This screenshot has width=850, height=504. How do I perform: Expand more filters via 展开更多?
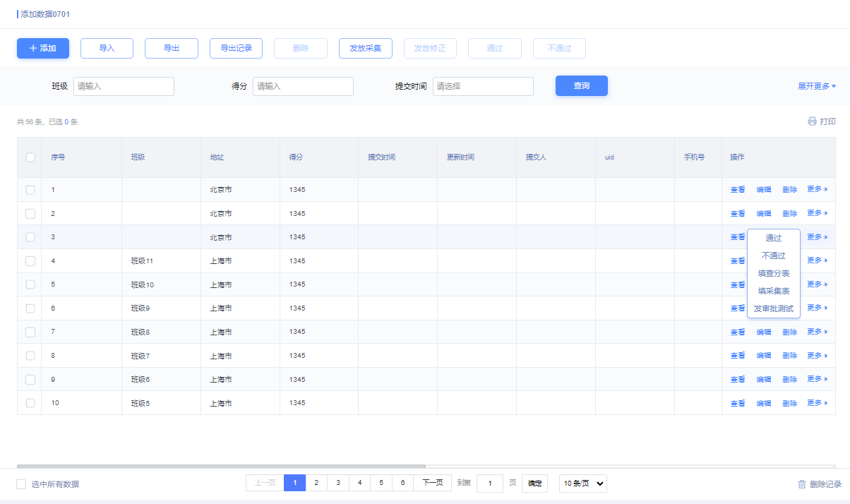coord(813,86)
